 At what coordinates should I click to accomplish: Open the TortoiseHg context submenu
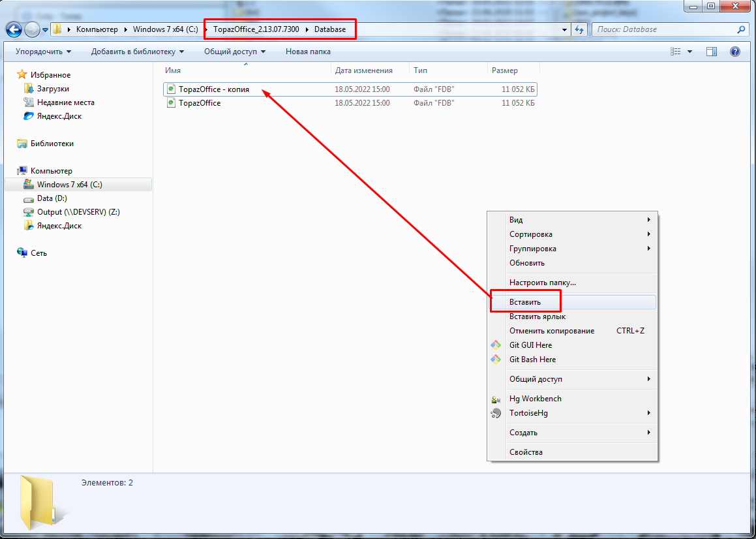pyautogui.click(x=572, y=413)
